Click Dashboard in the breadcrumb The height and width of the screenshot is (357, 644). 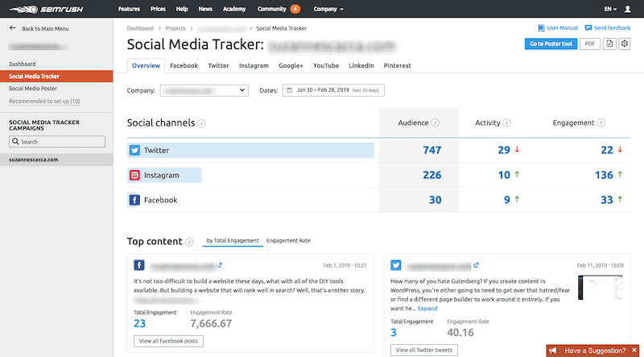[140, 28]
